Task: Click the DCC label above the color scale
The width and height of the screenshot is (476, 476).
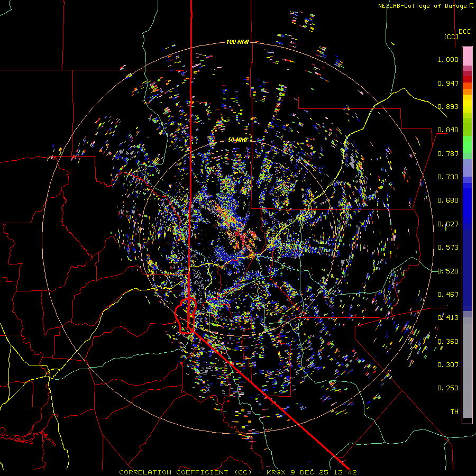Action: click(x=465, y=32)
